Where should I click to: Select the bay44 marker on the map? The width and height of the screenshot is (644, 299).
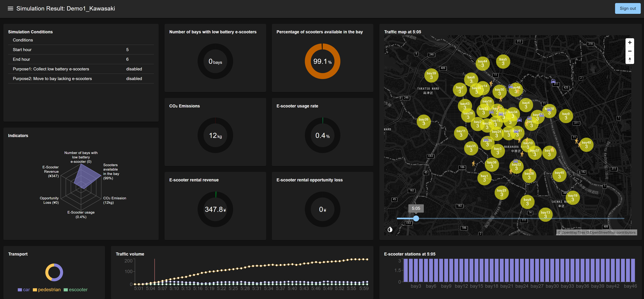482,63
